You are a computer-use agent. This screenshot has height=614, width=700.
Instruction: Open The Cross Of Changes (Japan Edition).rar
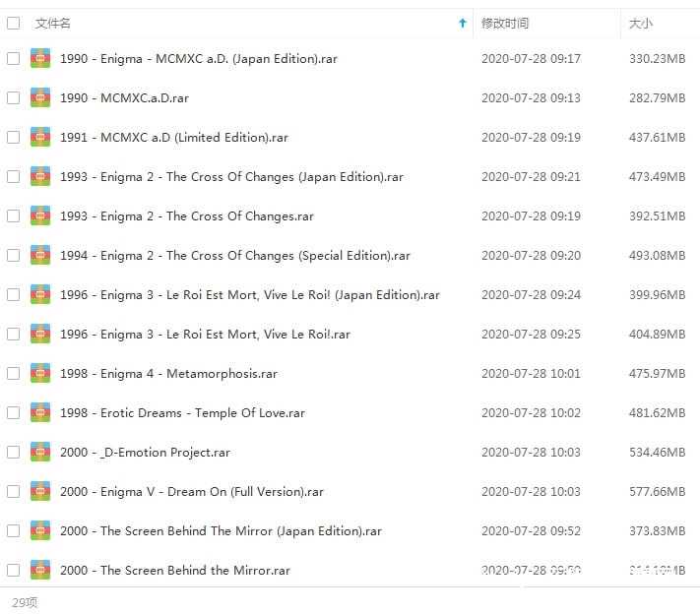tap(231, 176)
